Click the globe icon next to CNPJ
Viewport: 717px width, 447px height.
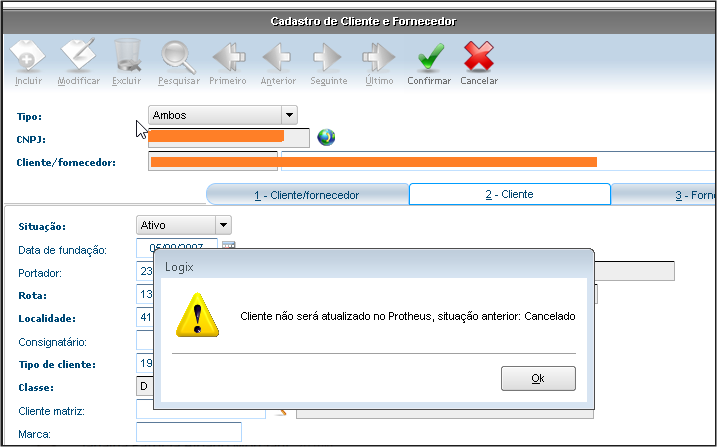[326, 137]
